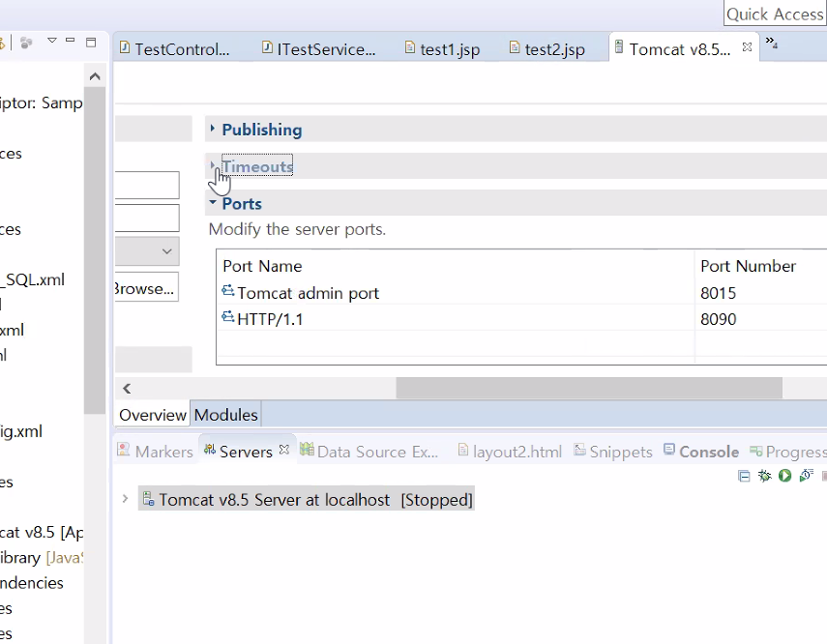
Task: Open the Progress view tab
Action: pyautogui.click(x=788, y=452)
